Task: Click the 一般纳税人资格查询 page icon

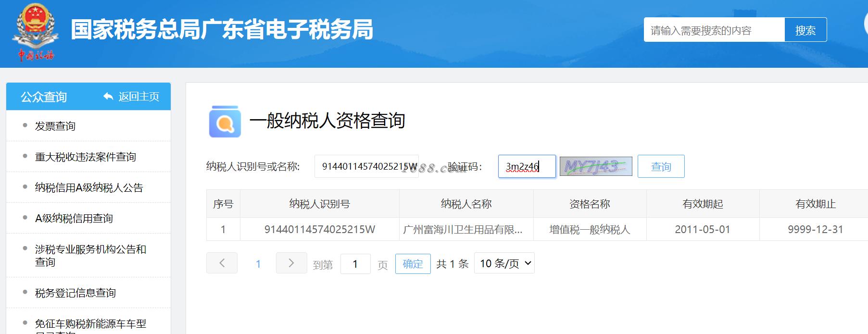Action: [x=225, y=122]
